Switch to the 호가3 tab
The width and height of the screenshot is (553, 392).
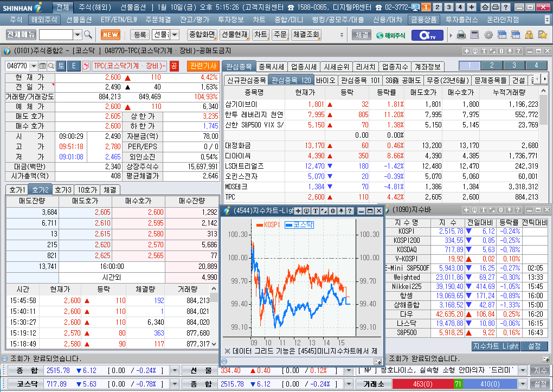(63, 190)
